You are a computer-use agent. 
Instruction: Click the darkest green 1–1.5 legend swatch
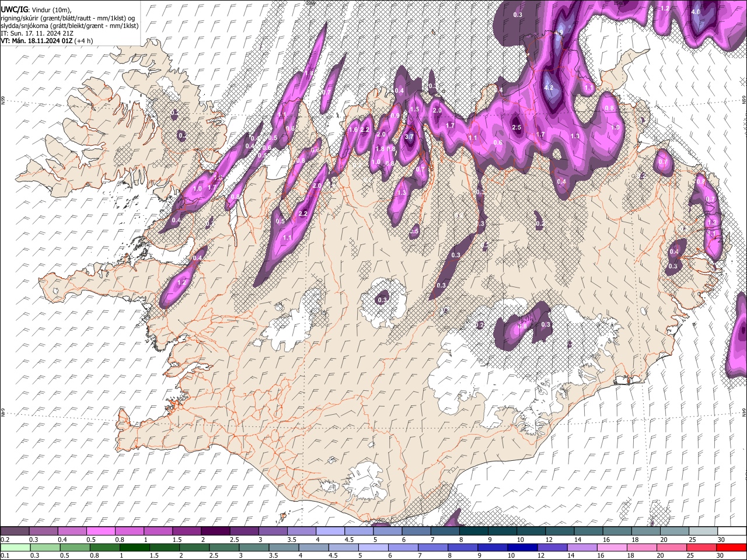click(134, 547)
